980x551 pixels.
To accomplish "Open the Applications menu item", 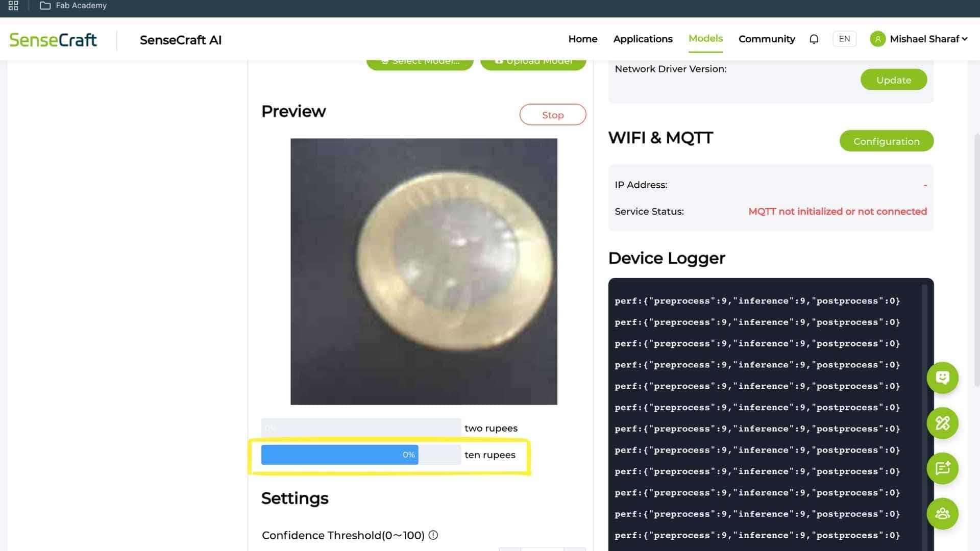I will coord(643,39).
